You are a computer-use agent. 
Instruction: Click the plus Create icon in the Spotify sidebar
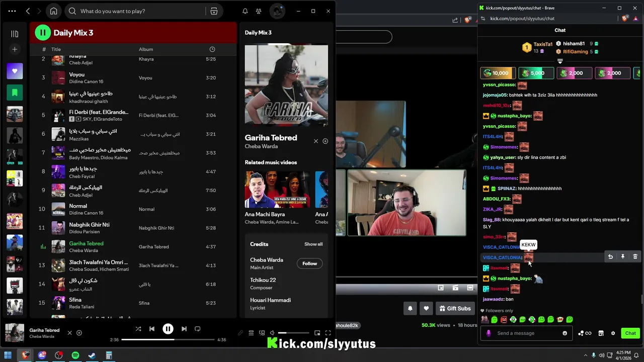[15, 49]
